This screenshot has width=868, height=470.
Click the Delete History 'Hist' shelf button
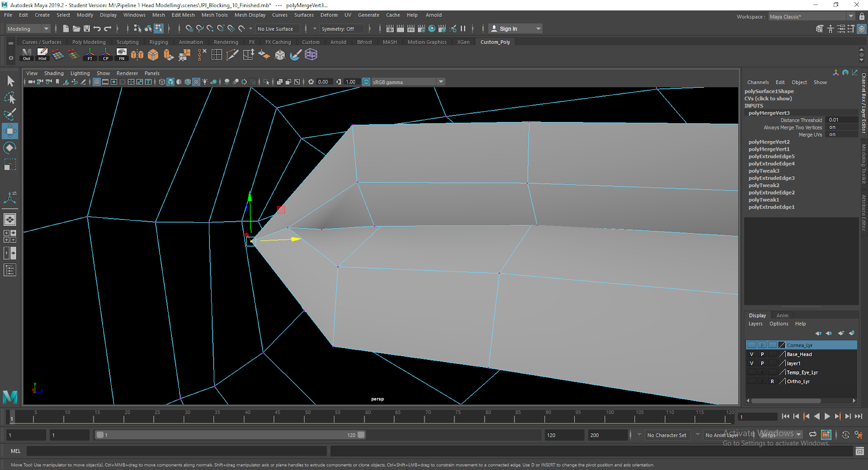point(42,55)
